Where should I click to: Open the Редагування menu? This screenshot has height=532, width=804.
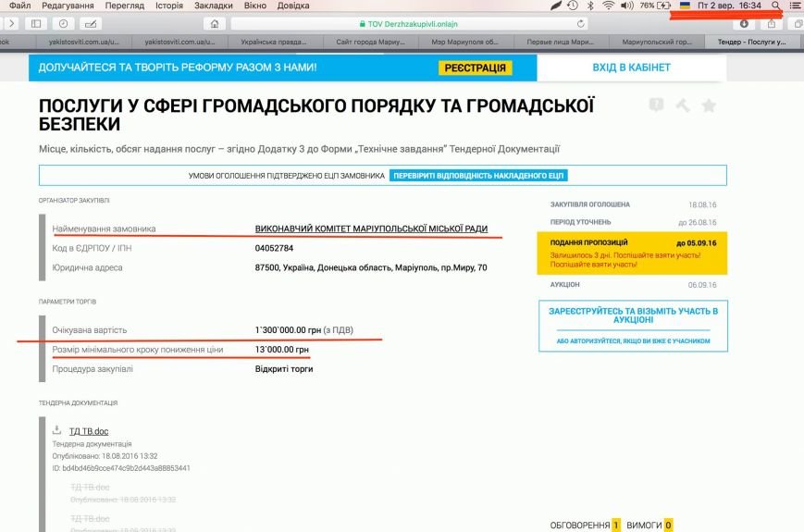[x=68, y=6]
